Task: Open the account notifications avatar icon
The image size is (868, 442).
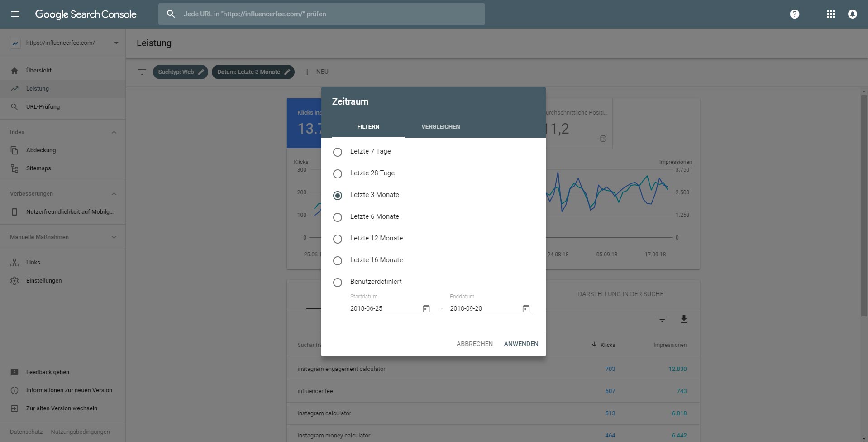Action: (852, 14)
